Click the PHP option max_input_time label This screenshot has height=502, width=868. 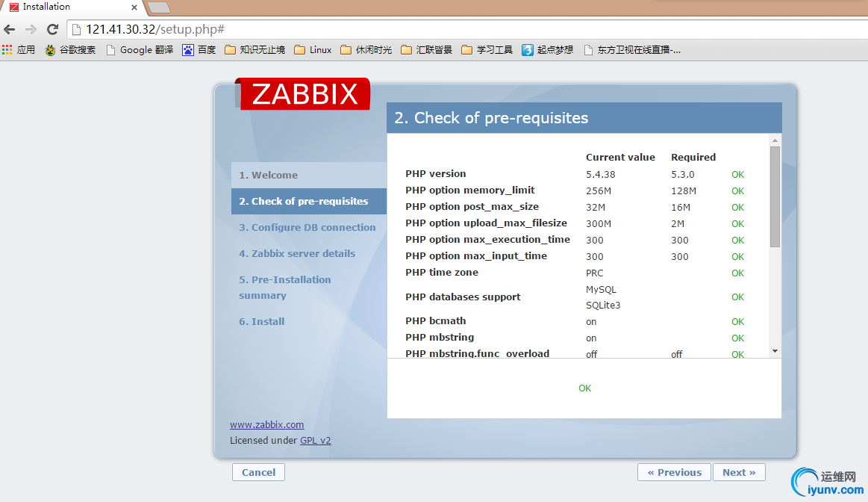pyautogui.click(x=476, y=256)
